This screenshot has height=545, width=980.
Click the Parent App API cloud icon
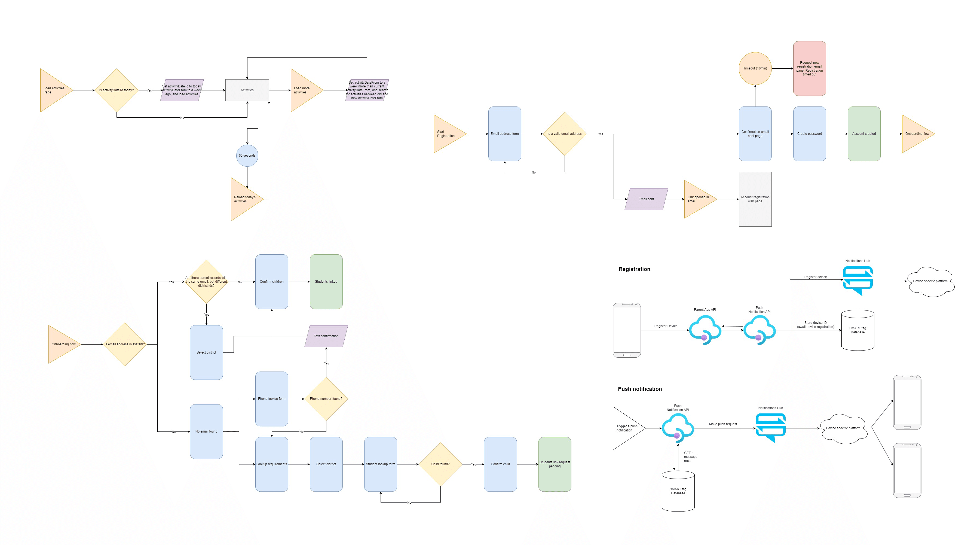coord(703,330)
